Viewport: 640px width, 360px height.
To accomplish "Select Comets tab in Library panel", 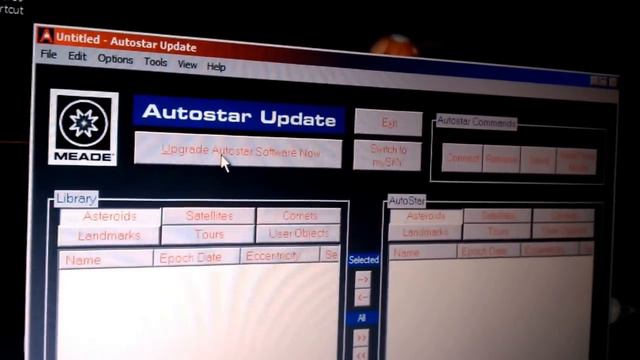I will click(299, 216).
